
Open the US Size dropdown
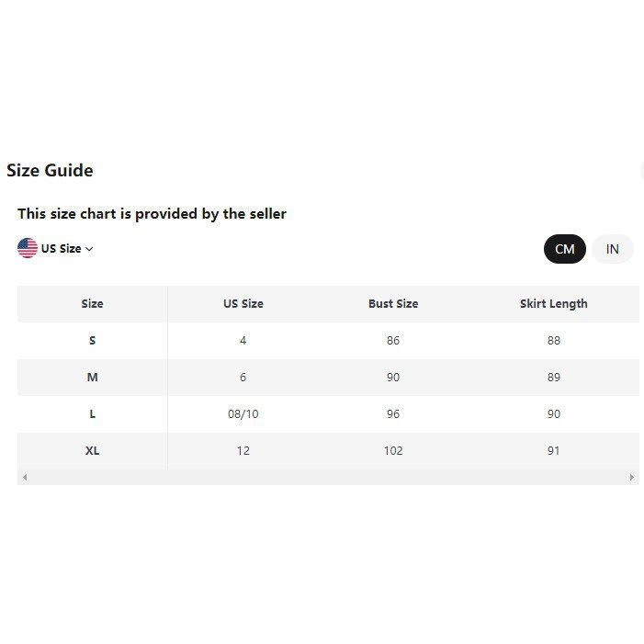click(x=61, y=249)
